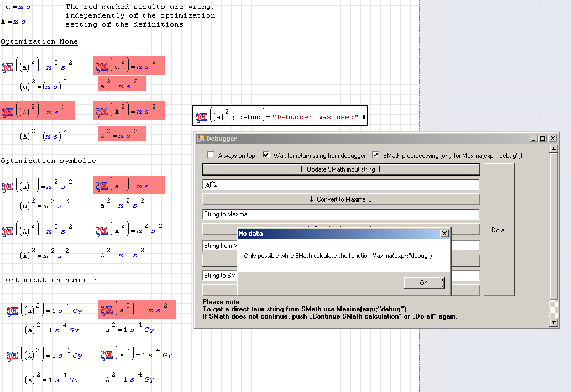Click the Debugger window title bar icon
The image size is (571, 392).
pos(201,139)
